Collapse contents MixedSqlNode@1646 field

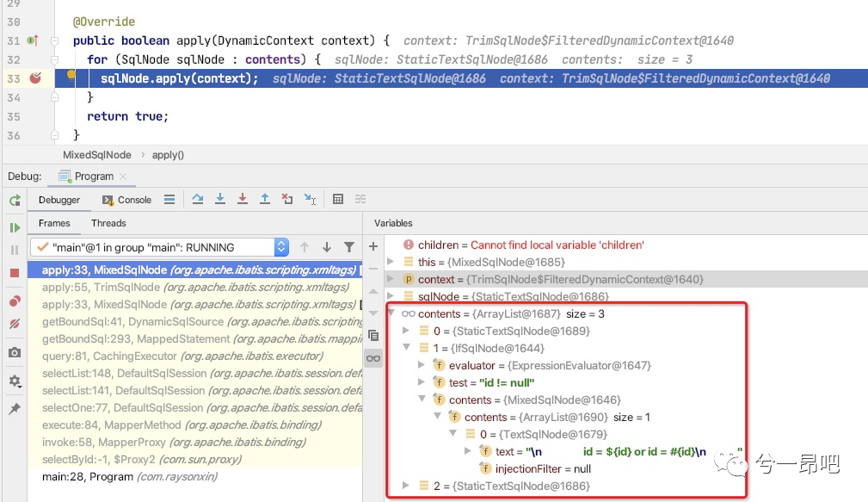click(422, 399)
